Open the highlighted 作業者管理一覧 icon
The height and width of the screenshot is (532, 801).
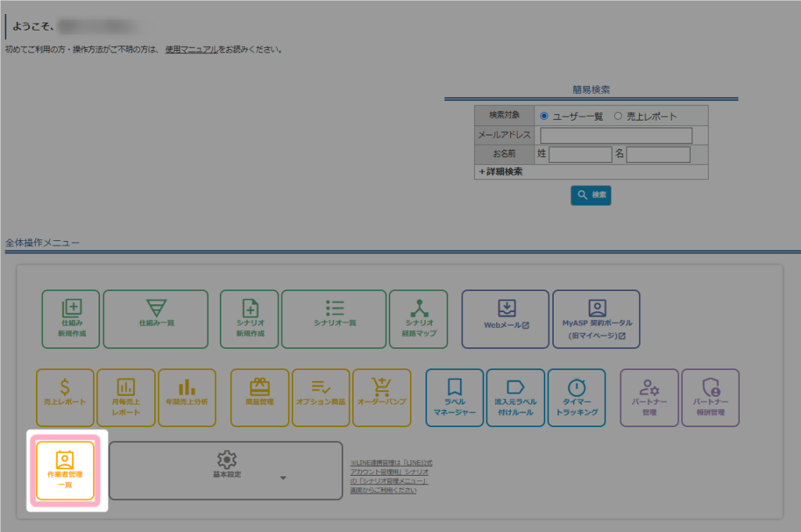[x=65, y=471]
